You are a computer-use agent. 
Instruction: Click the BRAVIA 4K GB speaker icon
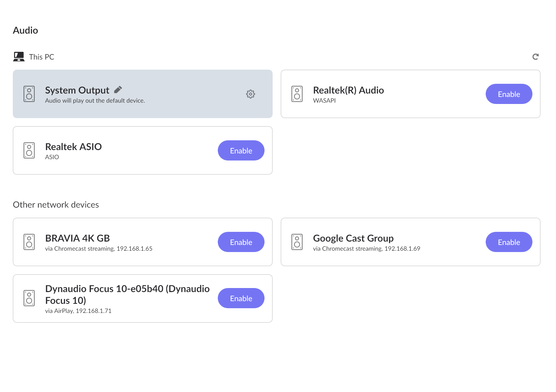point(29,242)
